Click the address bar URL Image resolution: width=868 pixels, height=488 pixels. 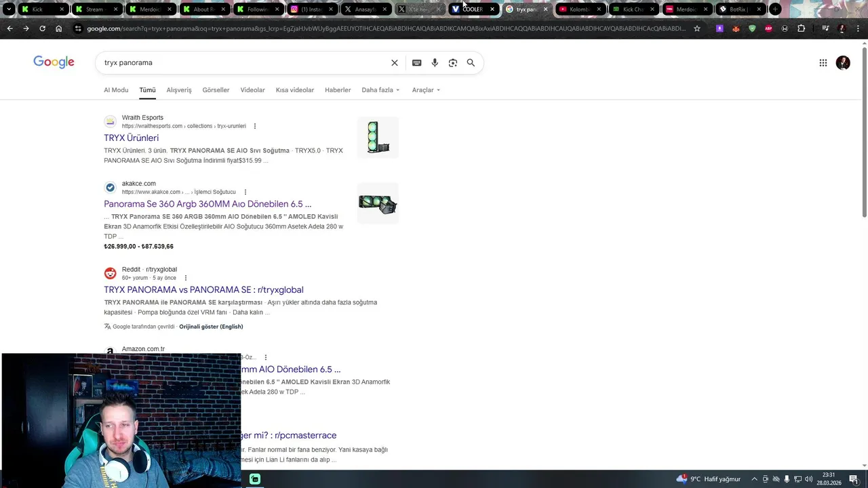[x=386, y=28]
